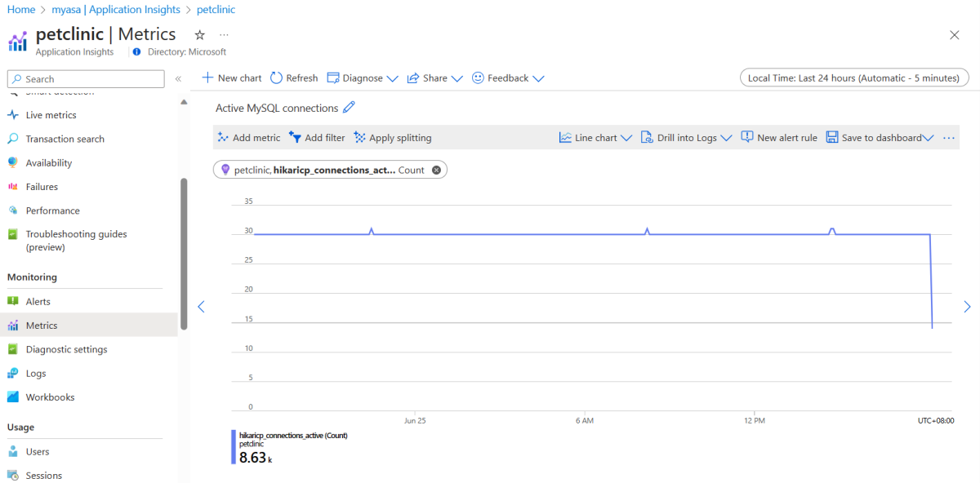This screenshot has height=483, width=980.
Task: Select Alerts in the Monitoring menu
Action: coord(38,302)
